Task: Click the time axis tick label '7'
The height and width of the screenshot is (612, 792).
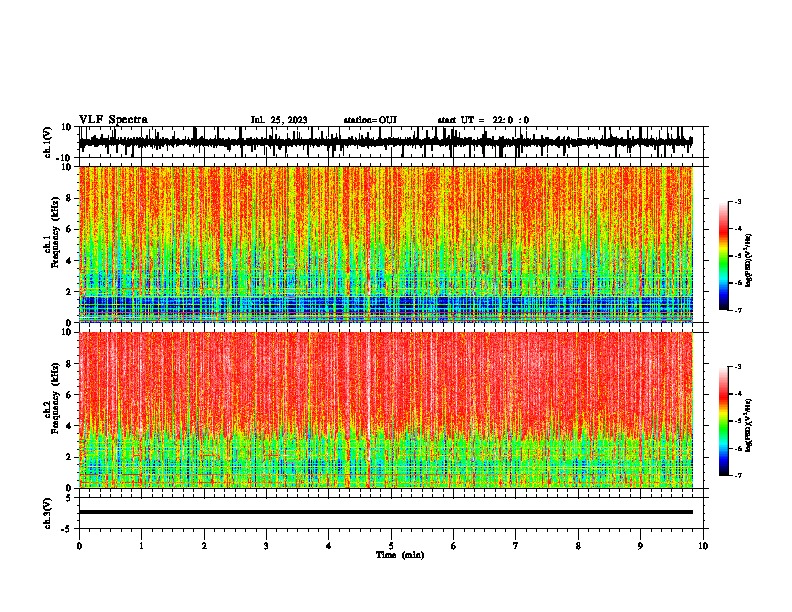Action: [516, 546]
